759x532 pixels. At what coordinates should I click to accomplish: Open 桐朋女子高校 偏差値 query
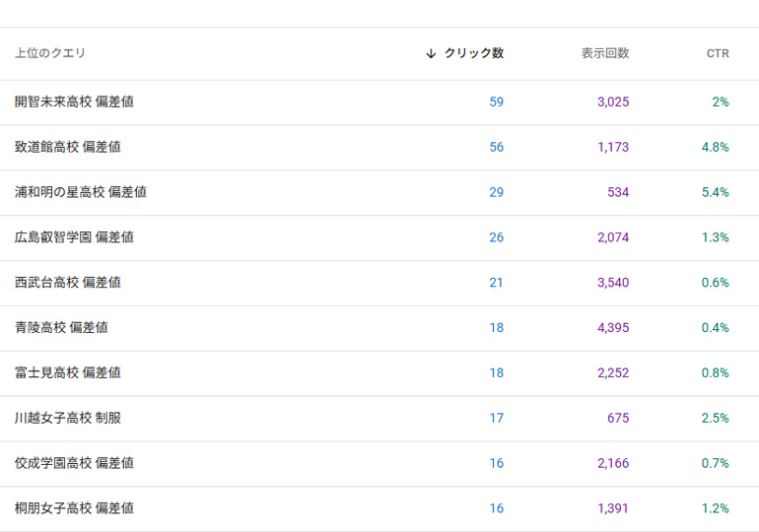74,509
